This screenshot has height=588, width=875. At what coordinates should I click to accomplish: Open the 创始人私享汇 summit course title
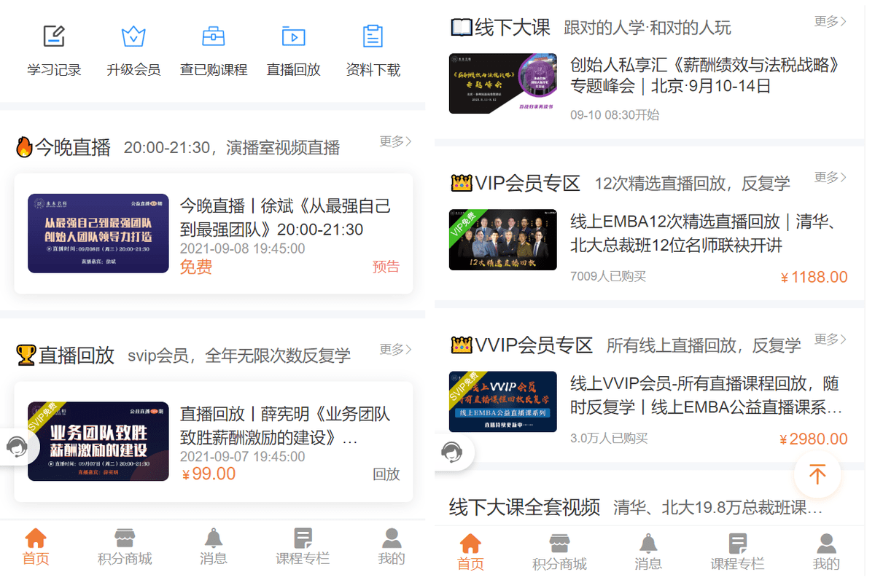(705, 76)
